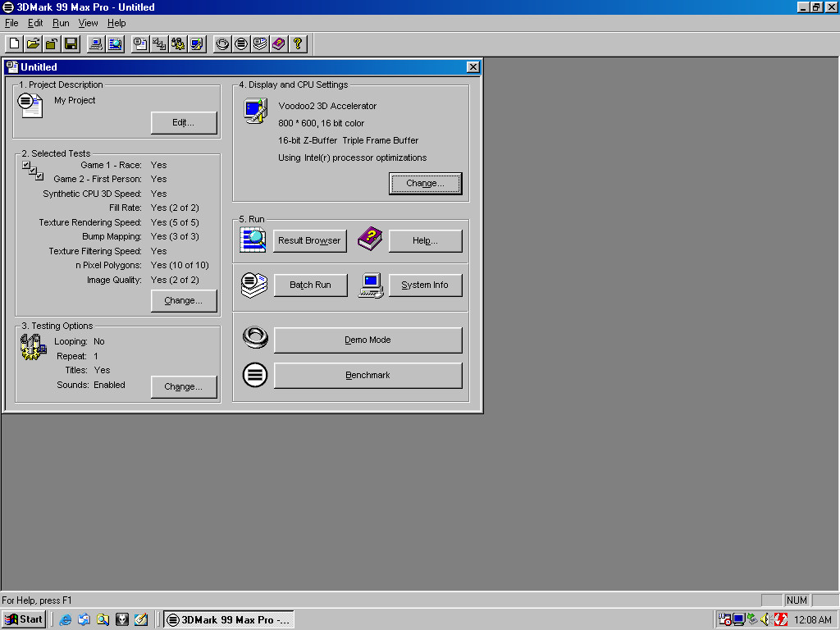Click the checkmarks icon in Selected Tests
Screen dimensions: 840x630
[33, 171]
